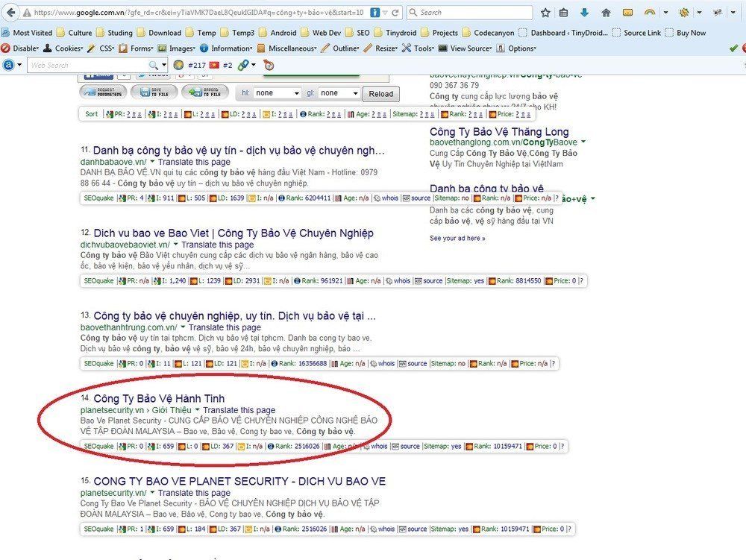Open the Cookies menu in Web Developer toolbar

pyautogui.click(x=63, y=48)
